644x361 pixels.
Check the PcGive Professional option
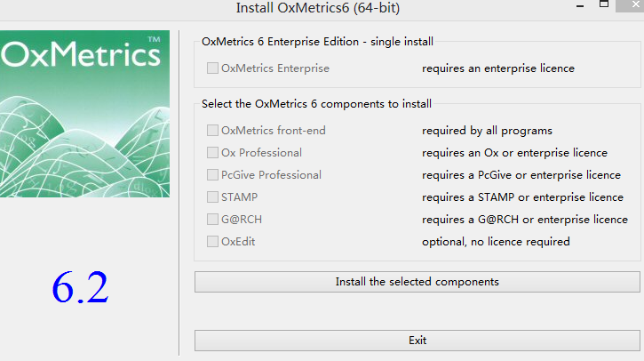click(x=213, y=174)
